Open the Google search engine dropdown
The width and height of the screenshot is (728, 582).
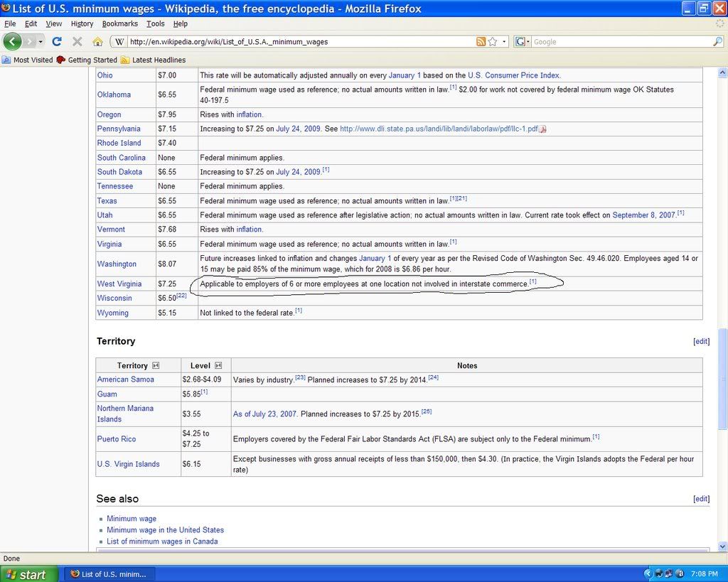(523, 42)
